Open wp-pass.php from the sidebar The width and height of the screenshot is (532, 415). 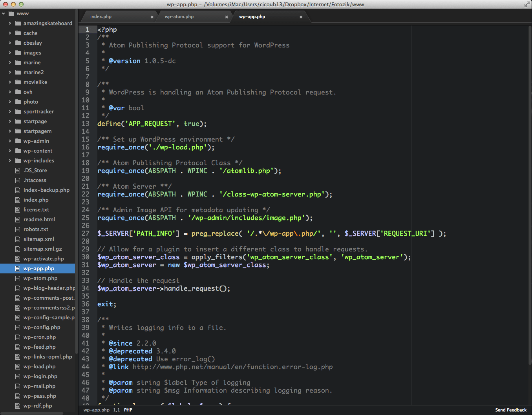pyautogui.click(x=40, y=396)
